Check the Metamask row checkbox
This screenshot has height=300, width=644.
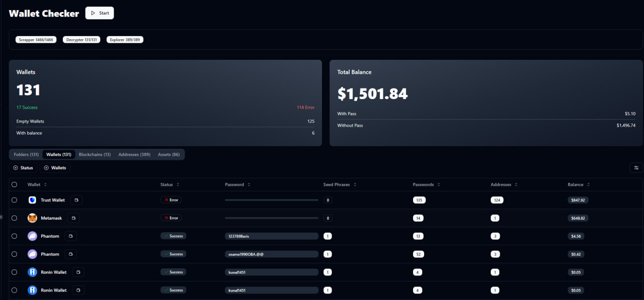pyautogui.click(x=14, y=218)
